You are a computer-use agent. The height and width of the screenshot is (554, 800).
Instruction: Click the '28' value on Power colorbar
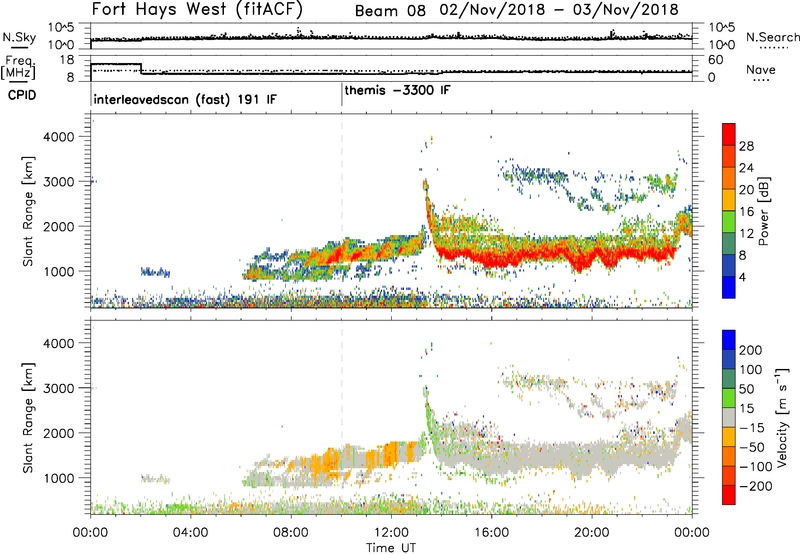coord(746,146)
